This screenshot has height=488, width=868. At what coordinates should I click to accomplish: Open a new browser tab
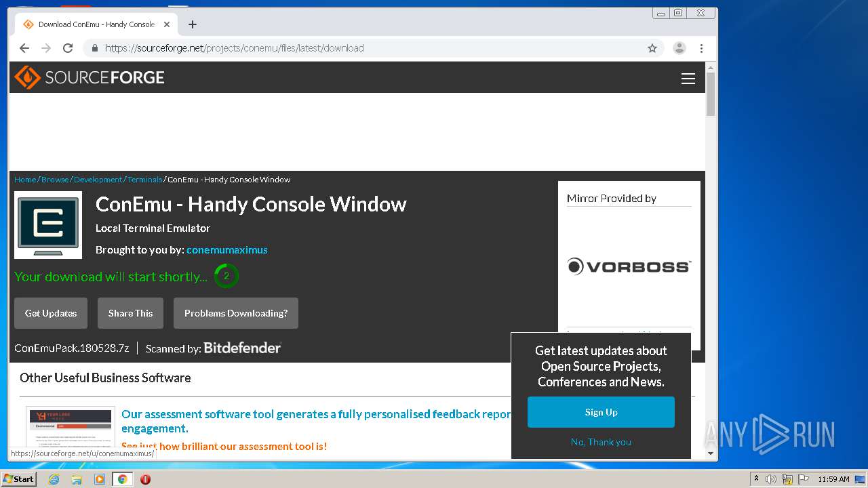tap(193, 24)
